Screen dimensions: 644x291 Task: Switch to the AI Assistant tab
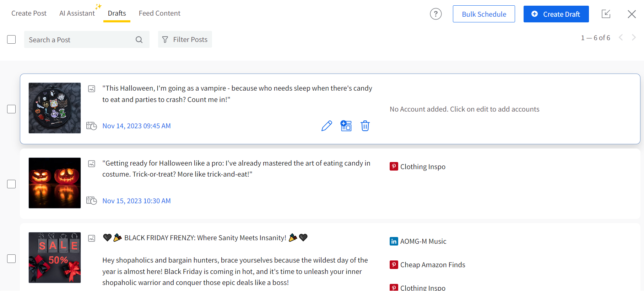tap(77, 14)
